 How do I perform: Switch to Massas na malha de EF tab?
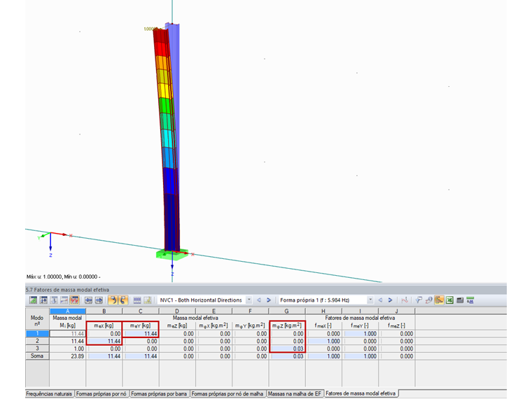pos(295,393)
